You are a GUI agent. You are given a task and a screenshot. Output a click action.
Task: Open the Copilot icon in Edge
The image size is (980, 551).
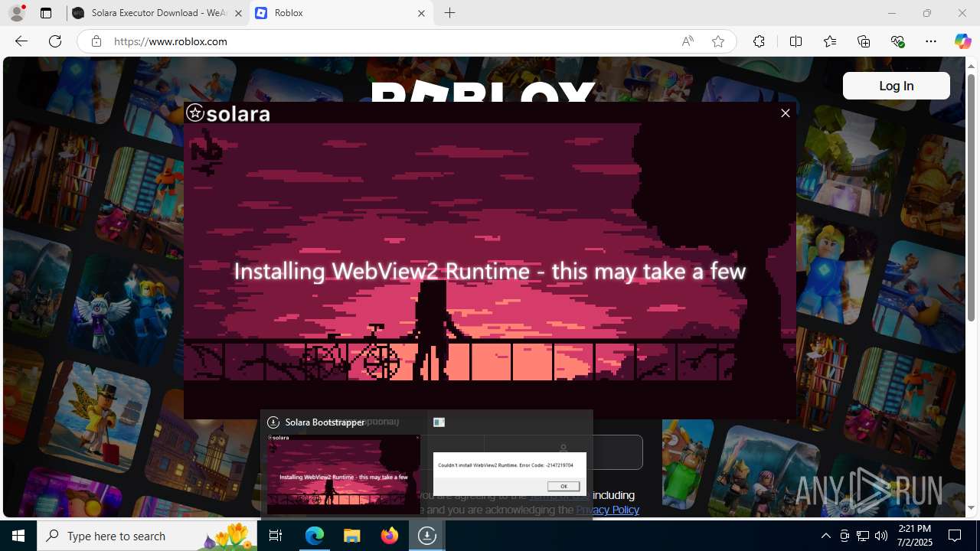(962, 41)
